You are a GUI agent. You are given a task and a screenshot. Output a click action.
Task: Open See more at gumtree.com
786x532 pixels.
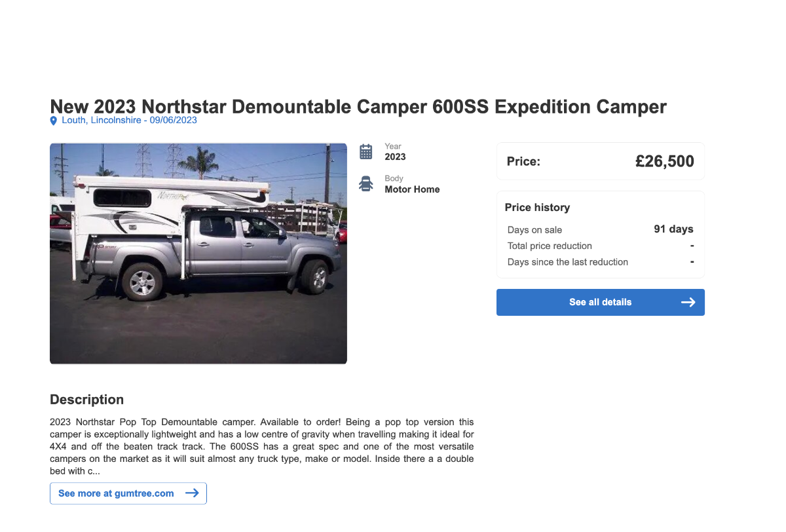click(x=116, y=493)
